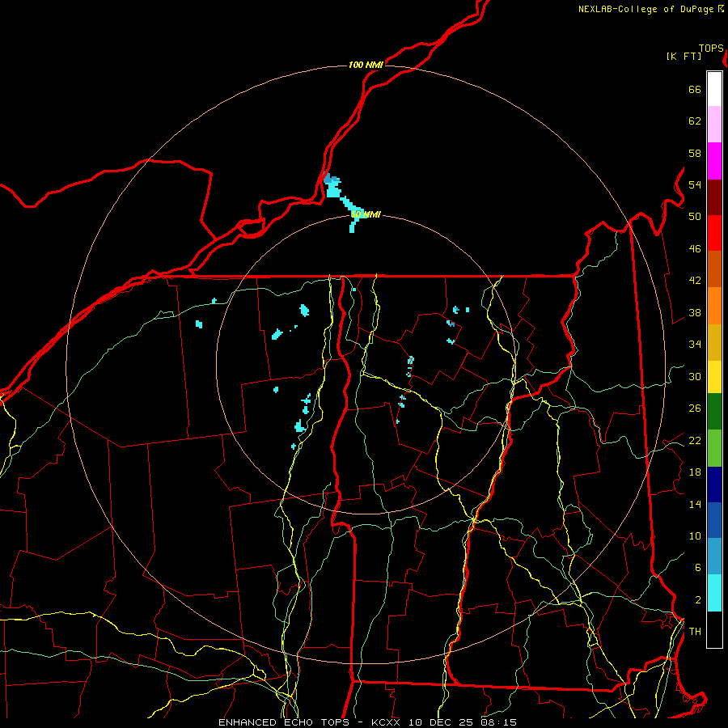Click the "66" legend value

pyautogui.click(x=695, y=90)
